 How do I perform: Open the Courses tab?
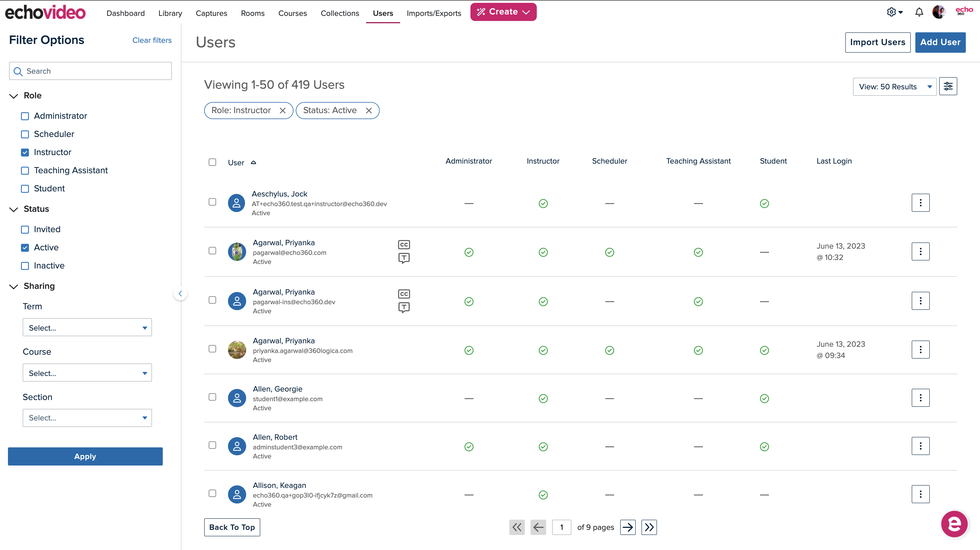pos(293,13)
